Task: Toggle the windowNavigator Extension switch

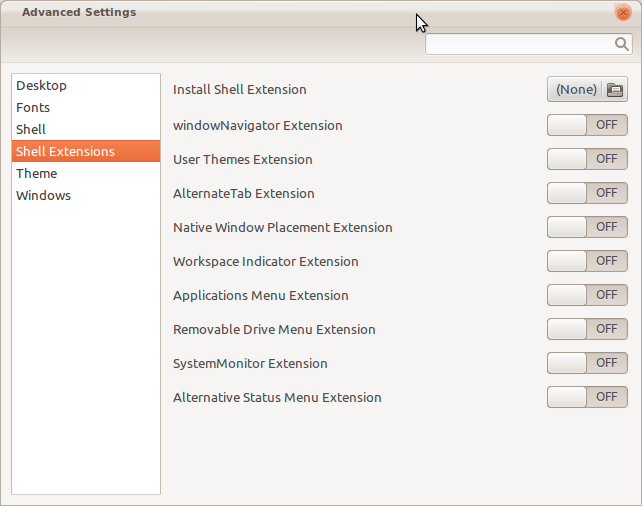Action: (x=587, y=125)
